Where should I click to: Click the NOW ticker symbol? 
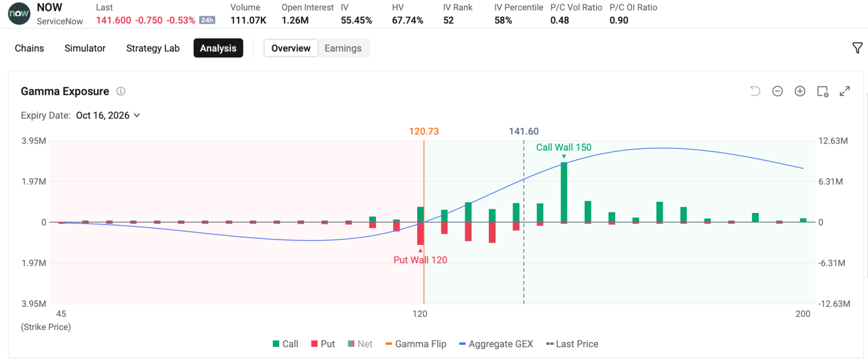click(x=49, y=8)
